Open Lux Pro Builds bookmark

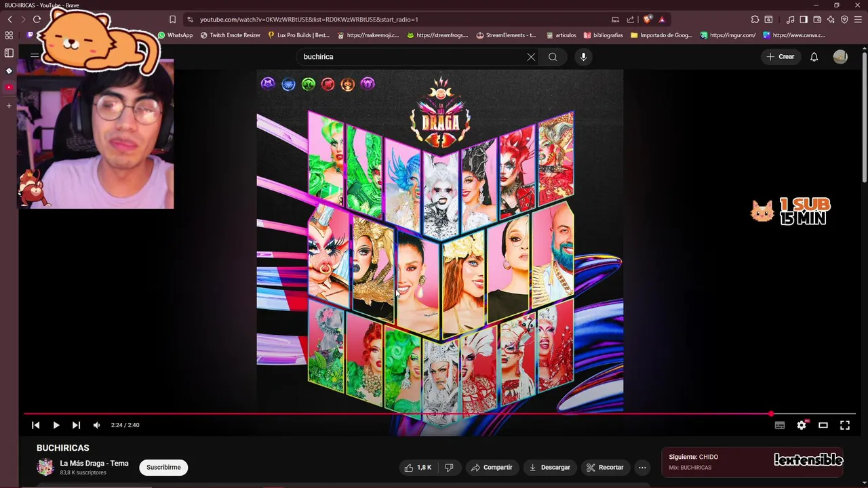(298, 35)
